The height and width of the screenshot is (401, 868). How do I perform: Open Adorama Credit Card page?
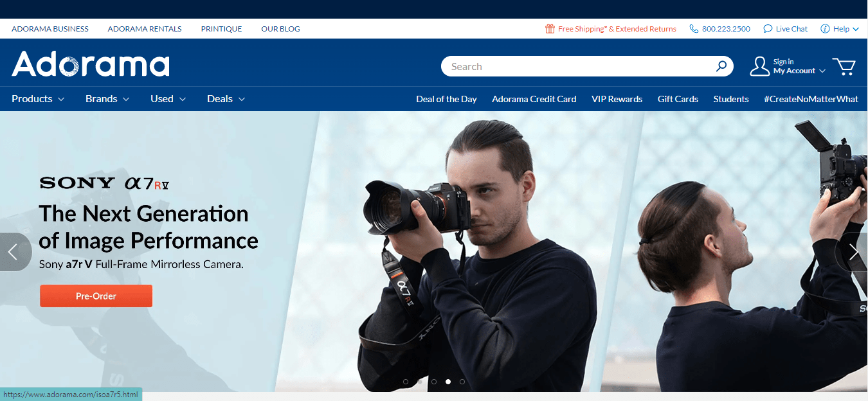point(534,99)
